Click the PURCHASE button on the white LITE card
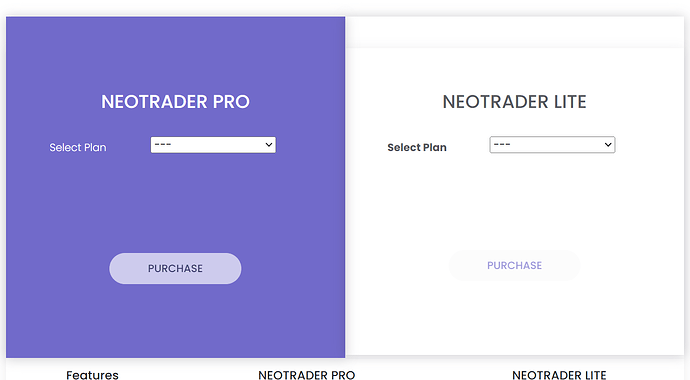 coord(514,265)
